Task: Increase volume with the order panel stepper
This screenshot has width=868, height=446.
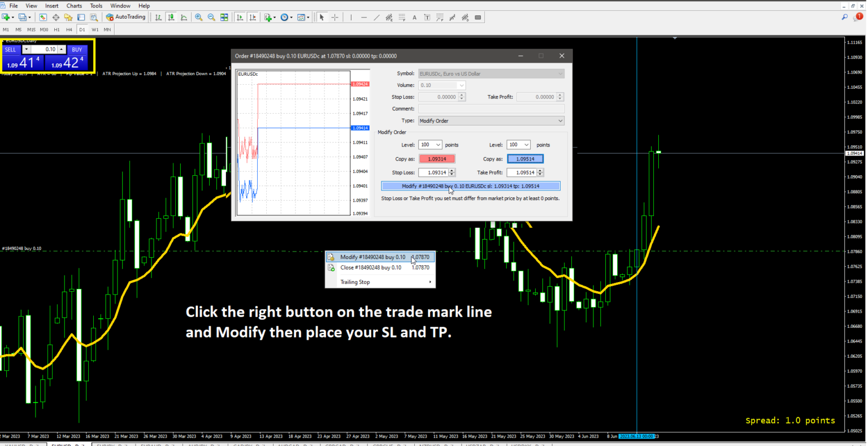Action: [x=61, y=48]
